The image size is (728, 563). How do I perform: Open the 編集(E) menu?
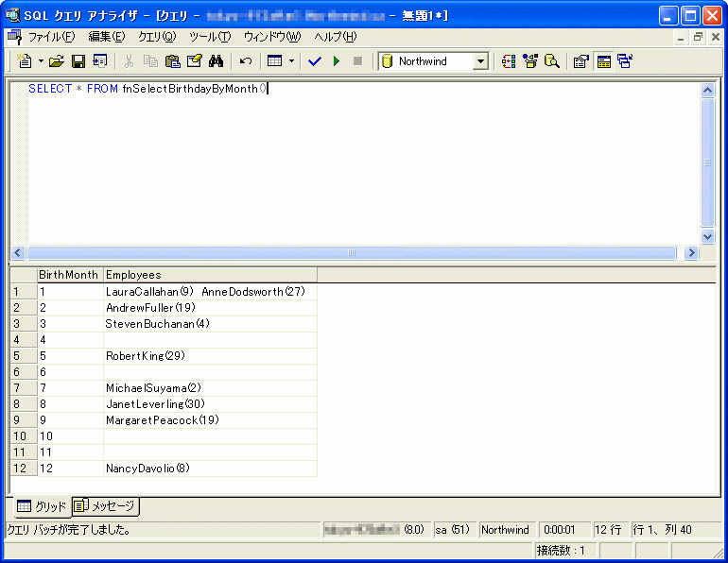pyautogui.click(x=107, y=37)
